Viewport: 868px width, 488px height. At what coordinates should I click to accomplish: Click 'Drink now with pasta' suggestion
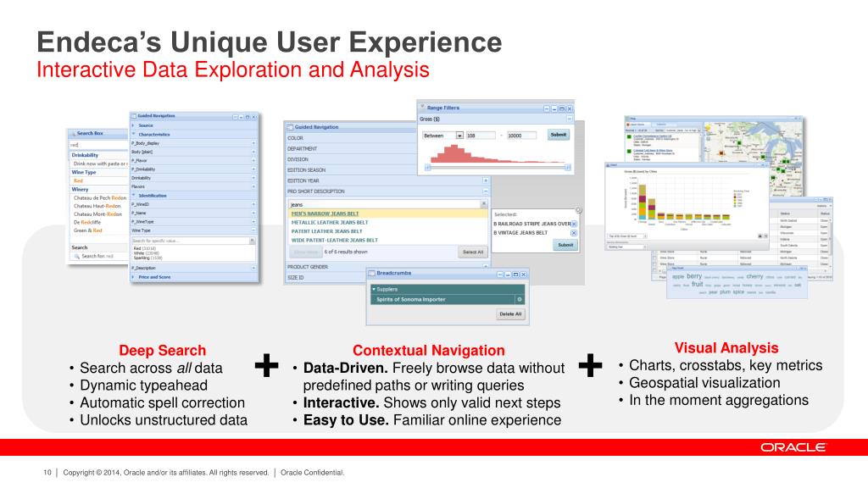pyautogui.click(x=100, y=164)
